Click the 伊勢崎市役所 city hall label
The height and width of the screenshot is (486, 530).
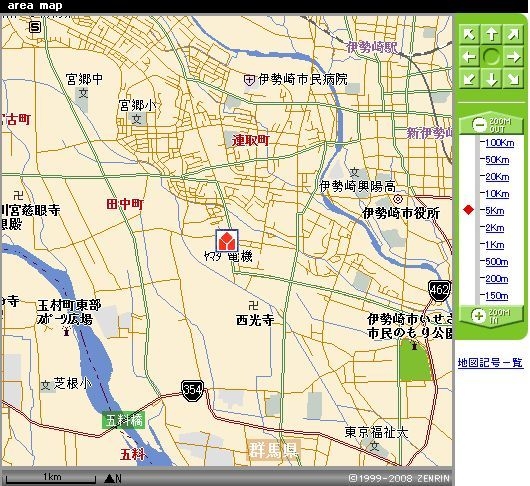pyautogui.click(x=401, y=213)
